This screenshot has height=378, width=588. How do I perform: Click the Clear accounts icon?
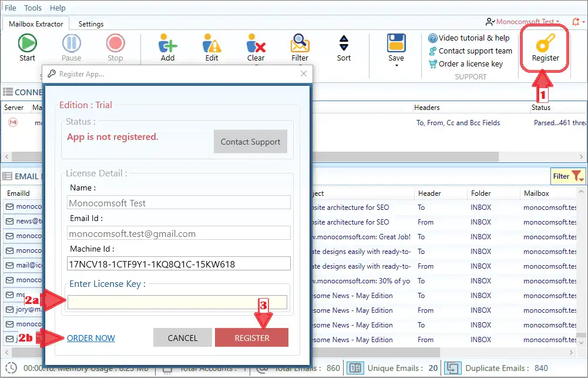click(256, 43)
